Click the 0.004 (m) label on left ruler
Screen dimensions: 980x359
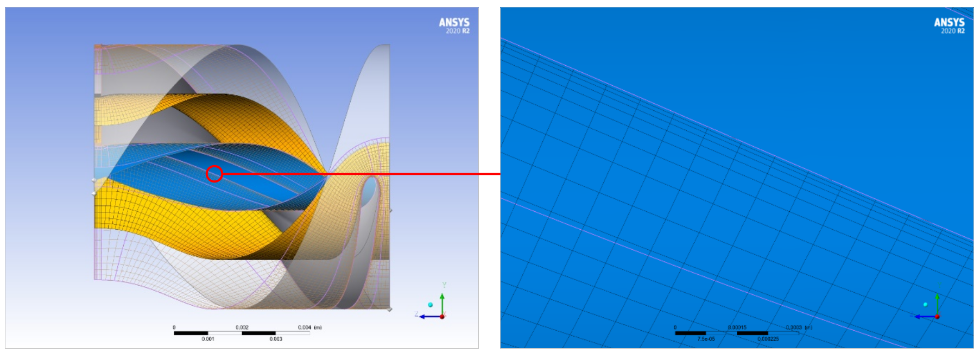309,327
